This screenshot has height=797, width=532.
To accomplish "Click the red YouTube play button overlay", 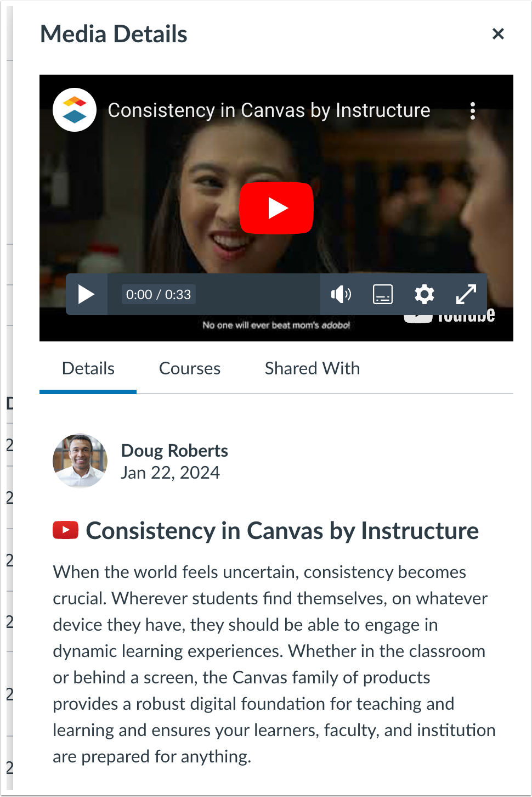I will pos(276,208).
